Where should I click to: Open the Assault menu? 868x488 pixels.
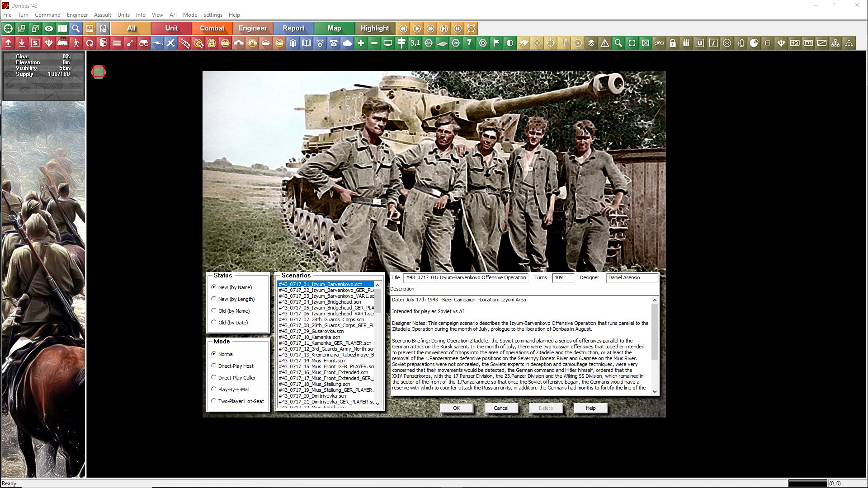tap(102, 14)
